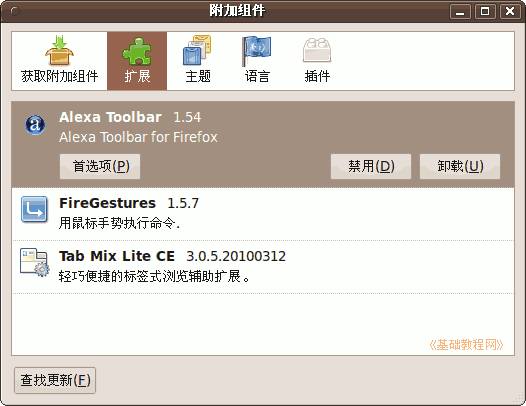Click 查找更新(F) to find updates
This screenshot has width=526, height=406.
(55, 380)
